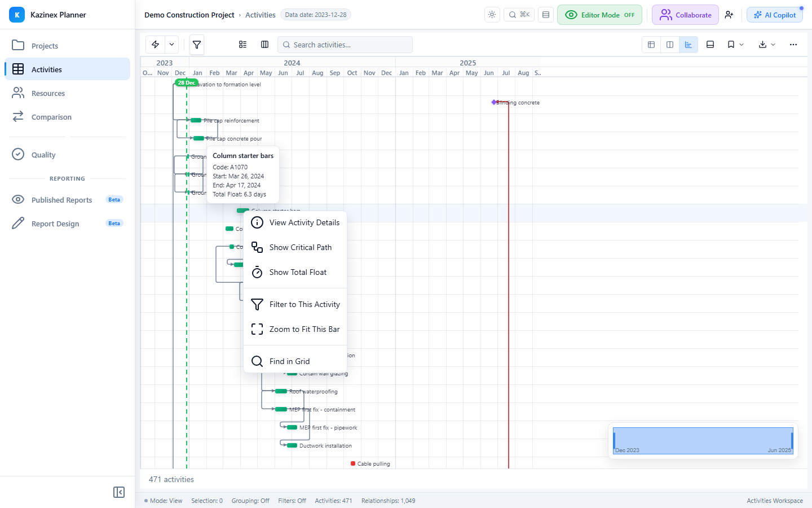Click the red Cable pulling bar
812x508 pixels.
pos(353,463)
